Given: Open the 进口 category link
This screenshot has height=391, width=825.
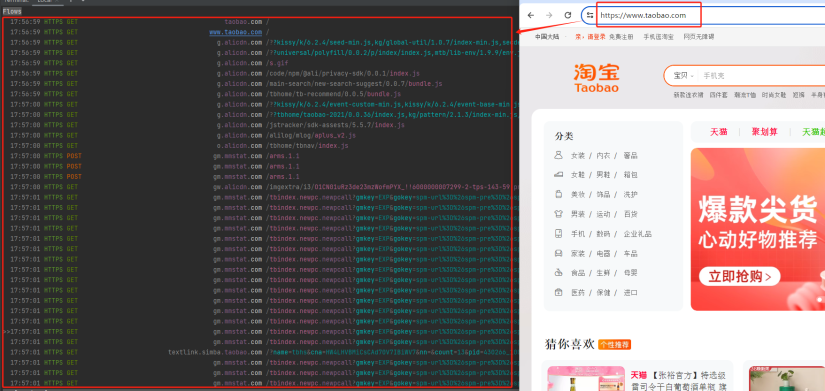Looking at the screenshot, I should click(x=630, y=293).
